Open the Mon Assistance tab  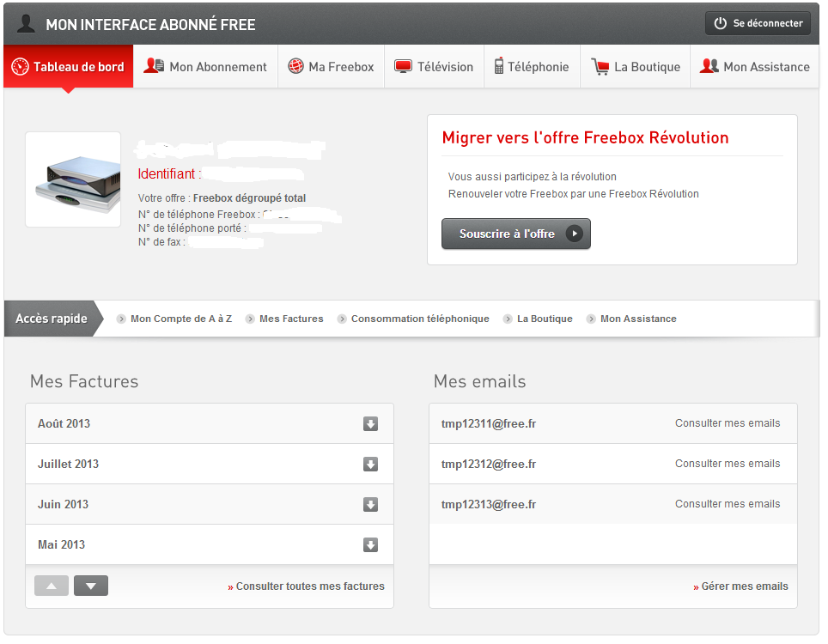tap(755, 67)
